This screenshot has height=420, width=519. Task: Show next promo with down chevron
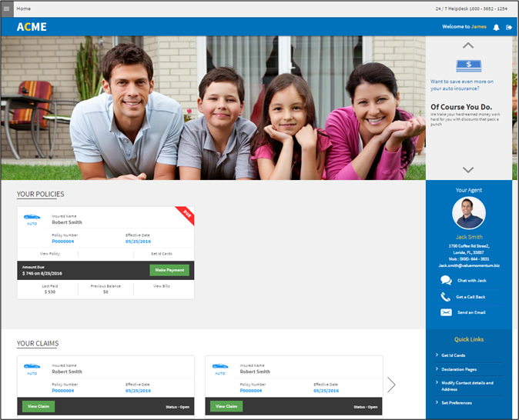click(468, 170)
